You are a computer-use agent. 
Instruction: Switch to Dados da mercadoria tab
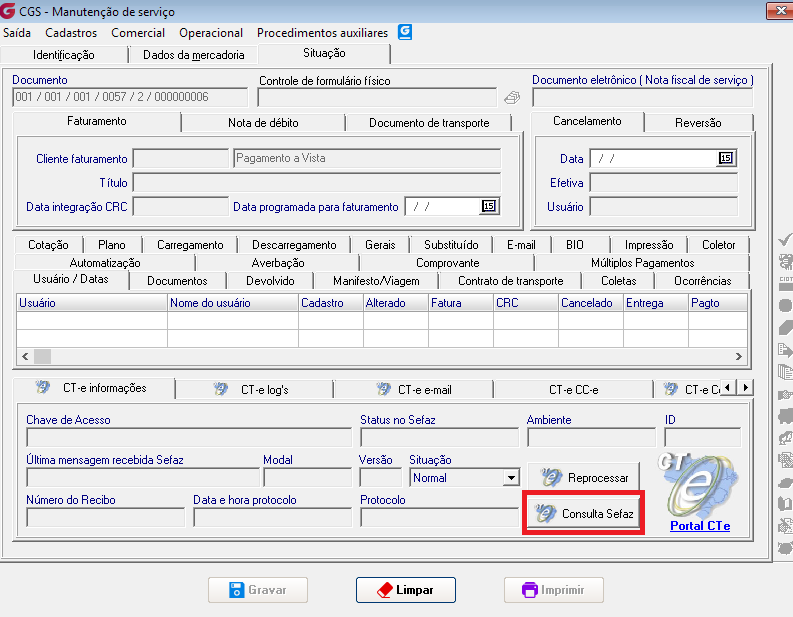click(x=194, y=55)
